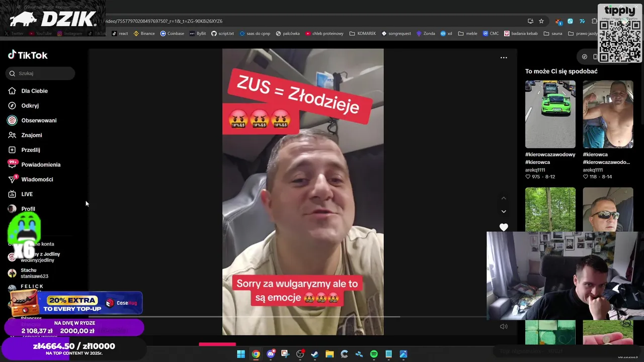
Task: Open Steam from taskbar
Action: [x=315, y=354]
